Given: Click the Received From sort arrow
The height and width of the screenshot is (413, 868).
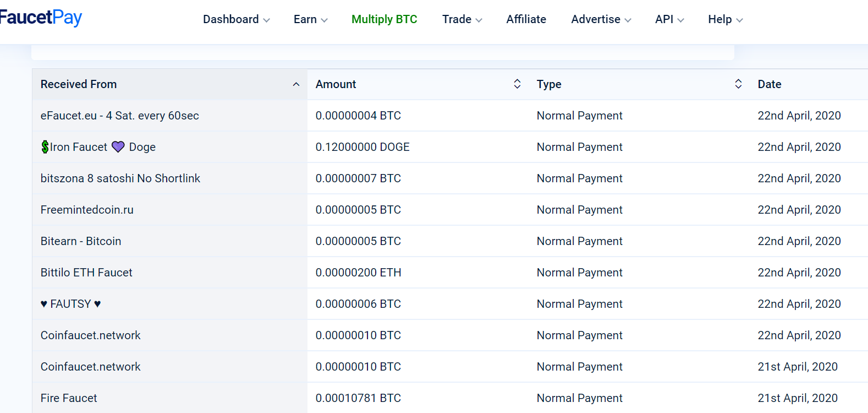Looking at the screenshot, I should pyautogui.click(x=296, y=84).
